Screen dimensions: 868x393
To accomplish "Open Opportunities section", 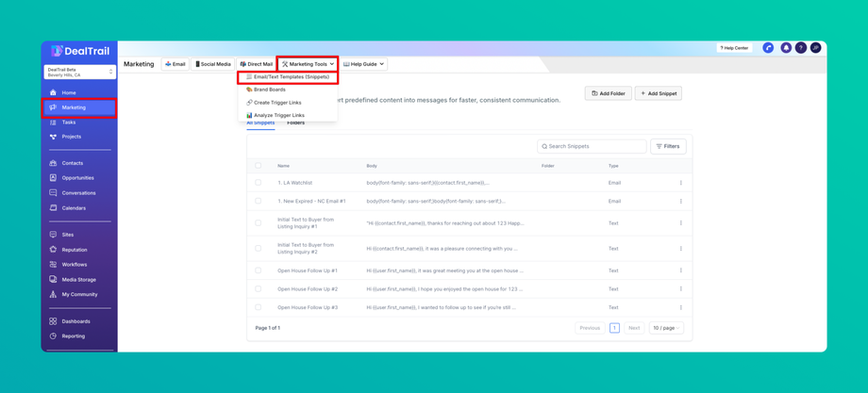I will pos(79,178).
